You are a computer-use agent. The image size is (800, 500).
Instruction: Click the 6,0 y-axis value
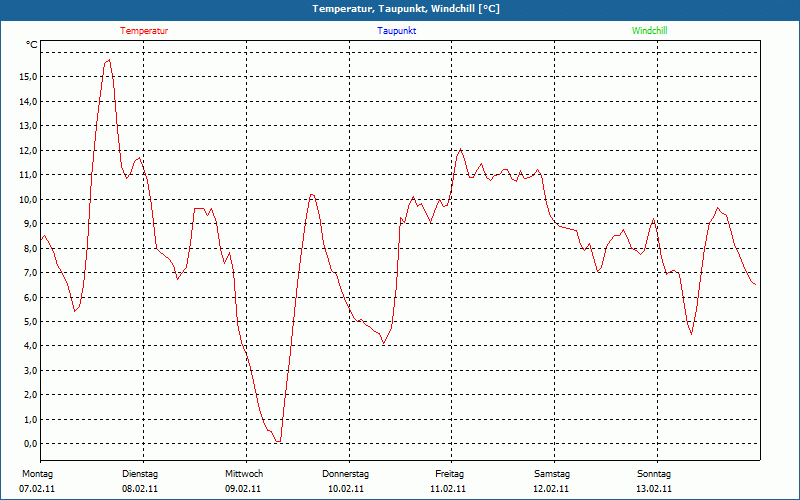30,297
